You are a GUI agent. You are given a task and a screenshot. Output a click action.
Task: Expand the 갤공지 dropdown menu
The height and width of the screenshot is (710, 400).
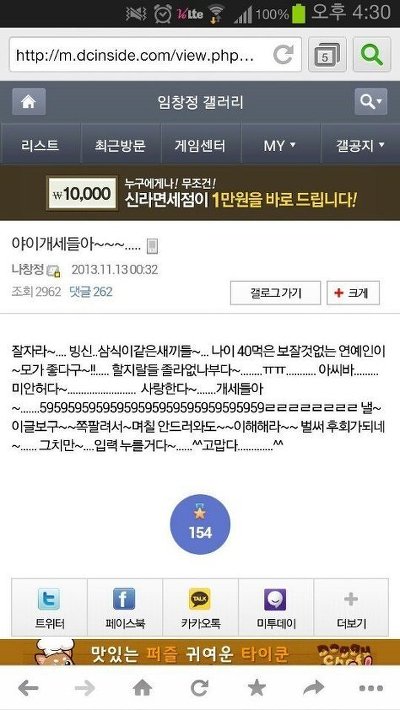click(360, 145)
